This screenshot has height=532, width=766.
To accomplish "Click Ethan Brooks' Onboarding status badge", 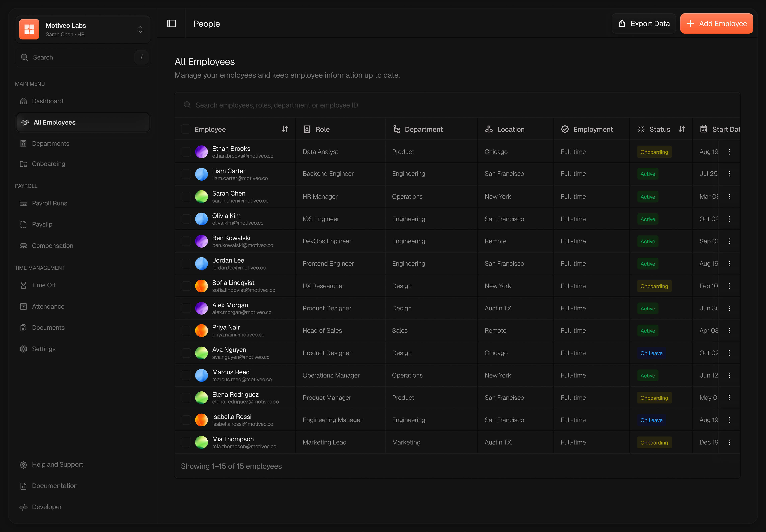I will 654,152.
